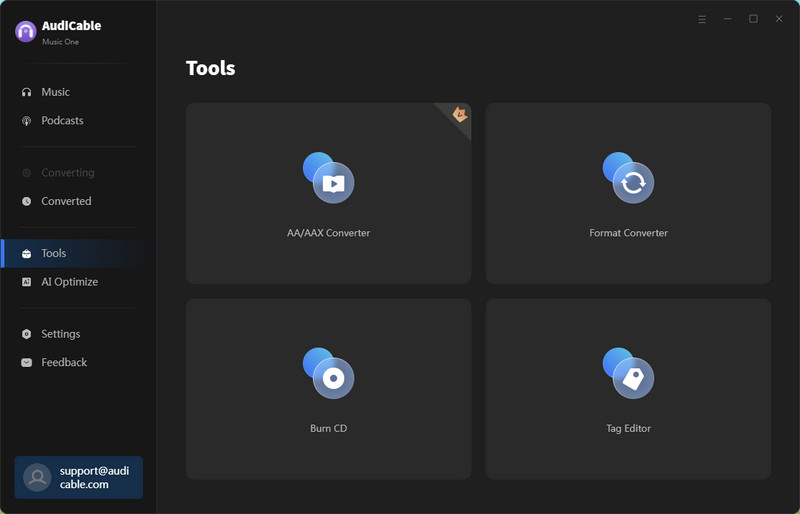Click the Format Converter text label

628,233
